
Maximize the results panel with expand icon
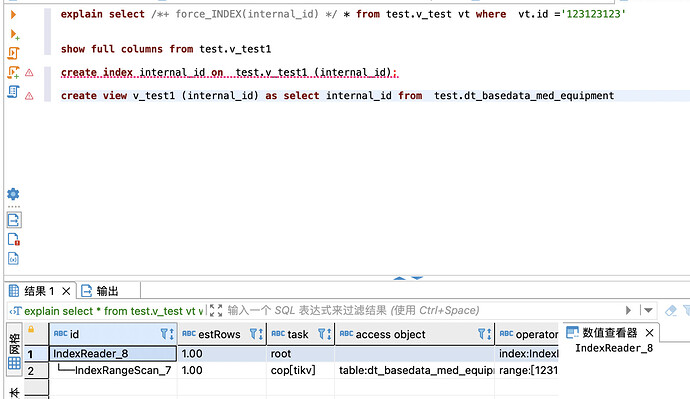(x=216, y=311)
